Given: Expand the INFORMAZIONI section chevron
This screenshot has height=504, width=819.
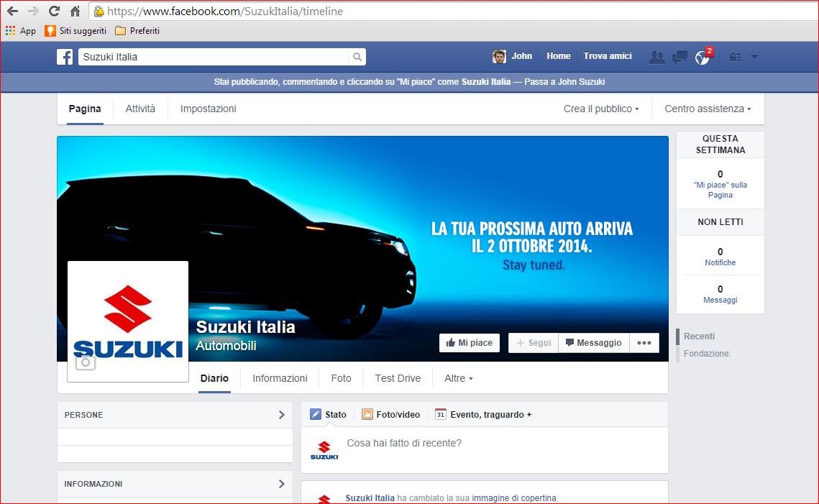Looking at the screenshot, I should click(282, 484).
